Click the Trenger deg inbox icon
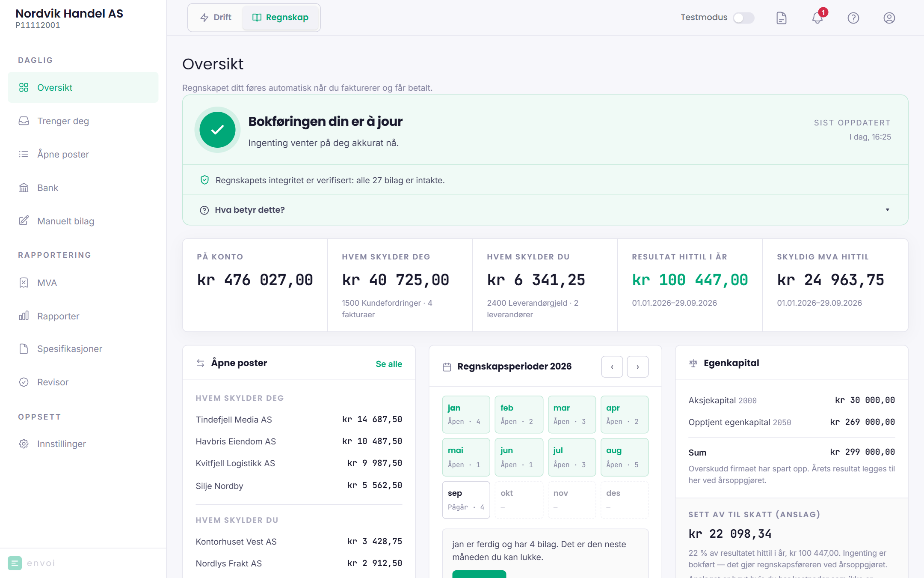 tap(24, 121)
